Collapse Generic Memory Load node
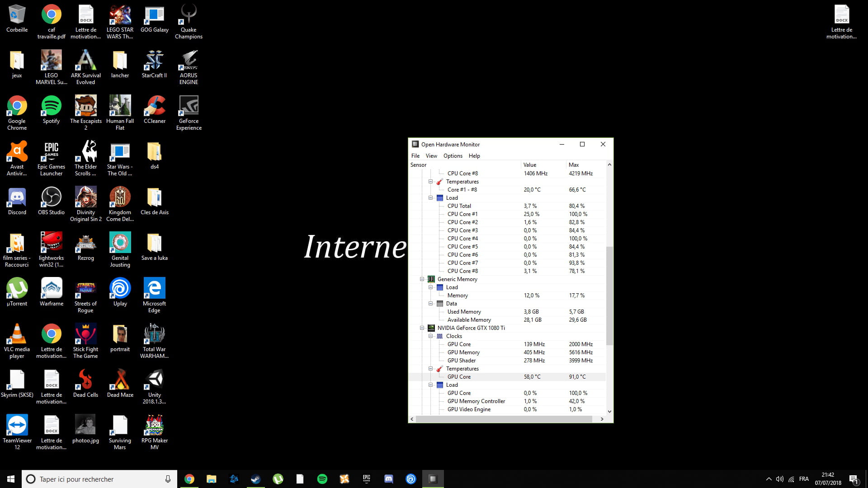Viewport: 868px width, 488px height. pyautogui.click(x=431, y=287)
